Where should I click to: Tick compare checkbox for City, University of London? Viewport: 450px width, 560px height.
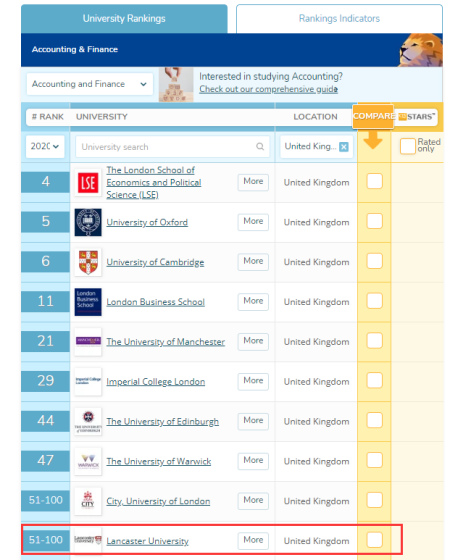pos(374,500)
